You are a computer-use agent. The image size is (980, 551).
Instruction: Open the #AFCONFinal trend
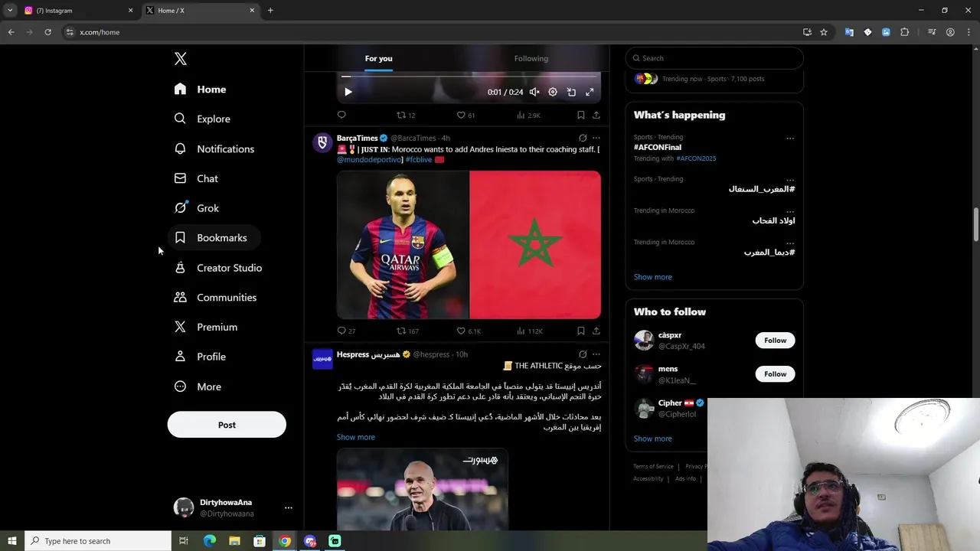658,147
